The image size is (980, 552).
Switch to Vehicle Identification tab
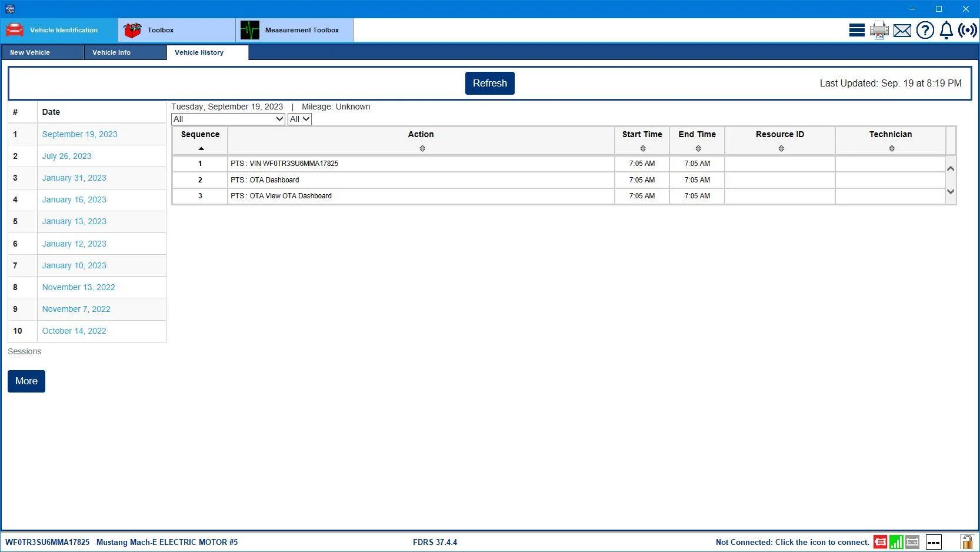pyautogui.click(x=59, y=30)
